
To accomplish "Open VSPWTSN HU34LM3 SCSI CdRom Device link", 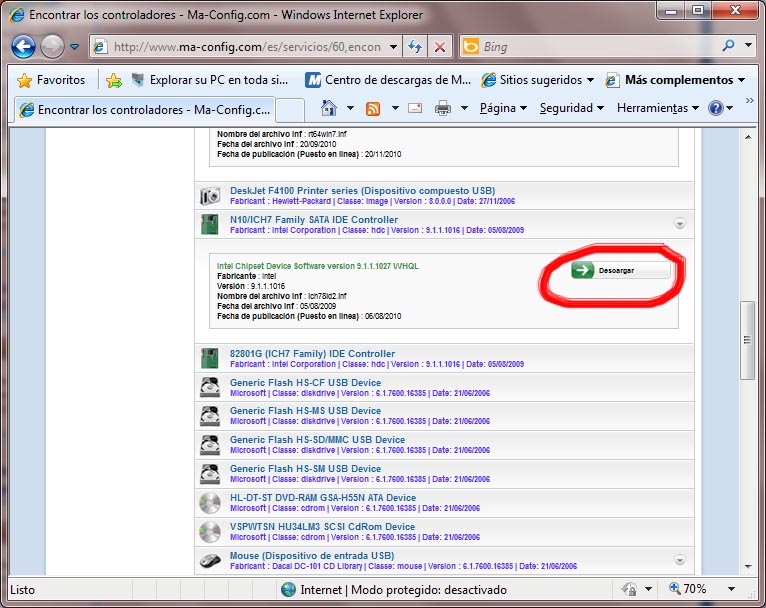I will [322, 526].
